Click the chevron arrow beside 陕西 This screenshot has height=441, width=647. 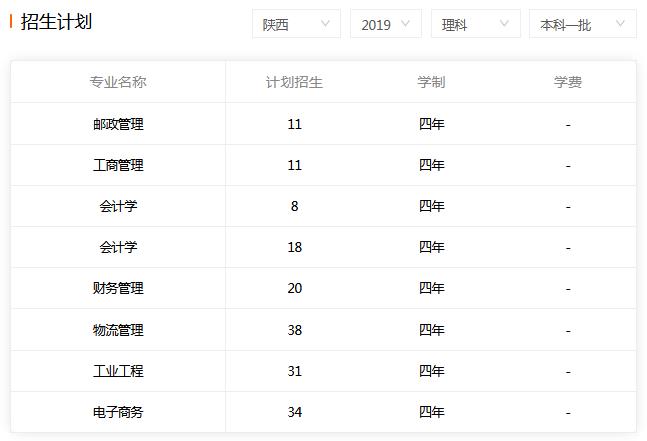click(x=325, y=24)
